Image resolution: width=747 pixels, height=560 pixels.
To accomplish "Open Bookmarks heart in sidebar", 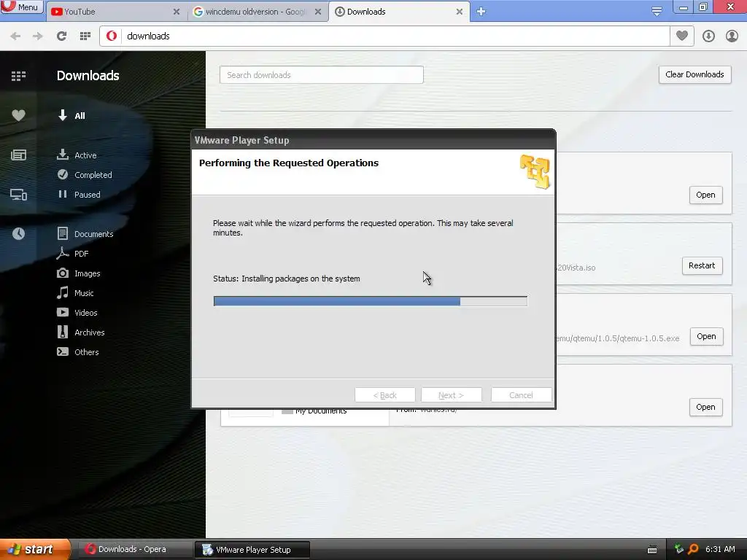I will (18, 115).
